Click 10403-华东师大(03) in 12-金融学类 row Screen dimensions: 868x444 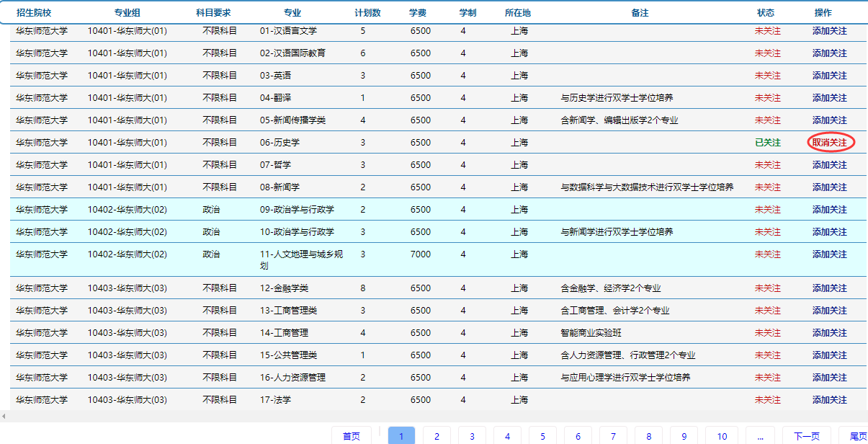(127, 288)
